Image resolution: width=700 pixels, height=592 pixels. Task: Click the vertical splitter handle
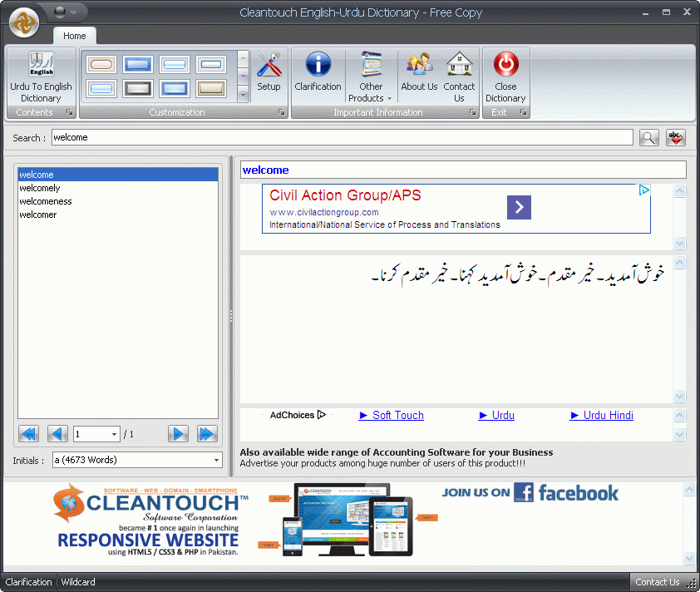[231, 316]
